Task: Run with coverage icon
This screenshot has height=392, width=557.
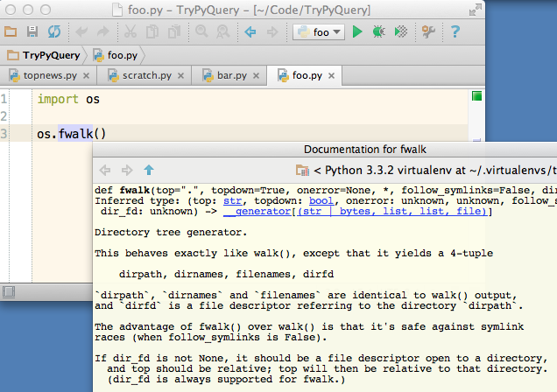Action: [x=401, y=31]
